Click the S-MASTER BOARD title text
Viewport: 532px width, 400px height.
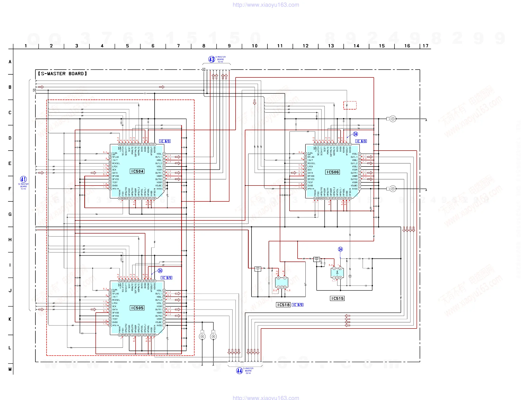[62, 74]
